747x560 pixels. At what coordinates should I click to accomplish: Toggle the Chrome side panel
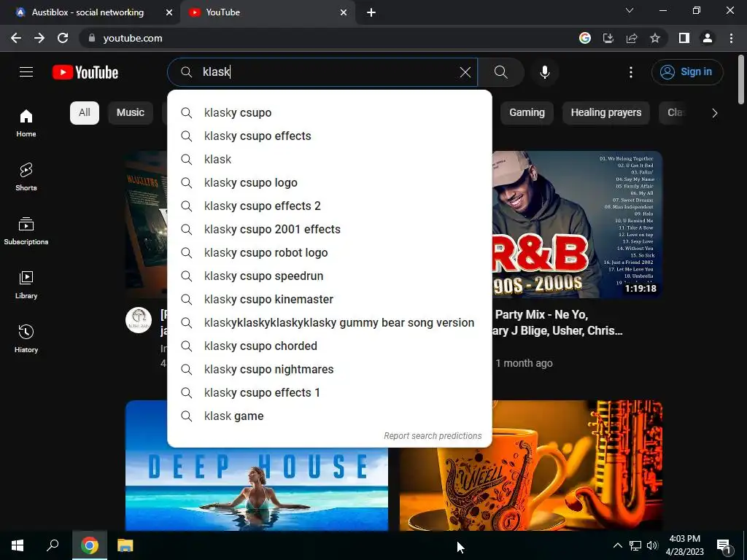click(x=684, y=38)
